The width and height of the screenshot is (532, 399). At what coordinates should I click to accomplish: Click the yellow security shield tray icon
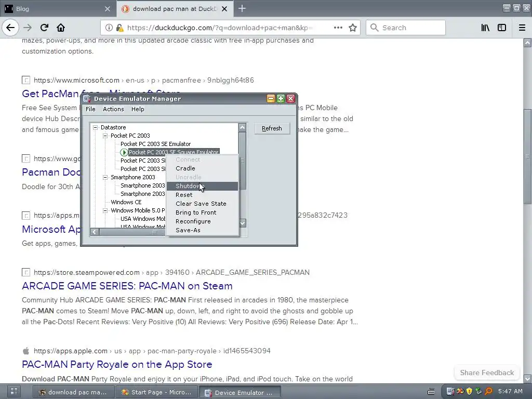point(469,392)
